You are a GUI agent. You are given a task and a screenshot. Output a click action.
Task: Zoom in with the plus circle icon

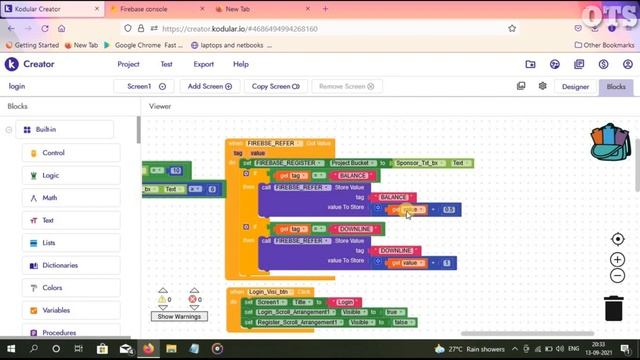pos(618,260)
